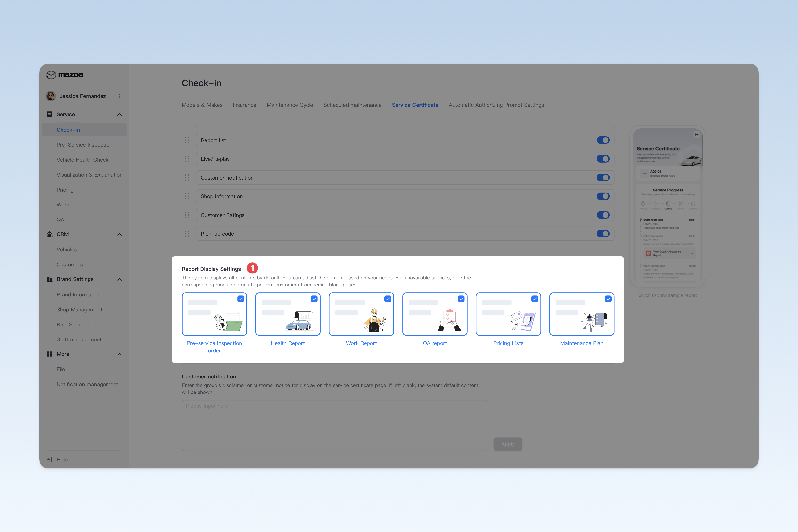Viewport: 798px width, 532px height.
Task: Switch off the Pick-up code toggle
Action: pyautogui.click(x=603, y=234)
